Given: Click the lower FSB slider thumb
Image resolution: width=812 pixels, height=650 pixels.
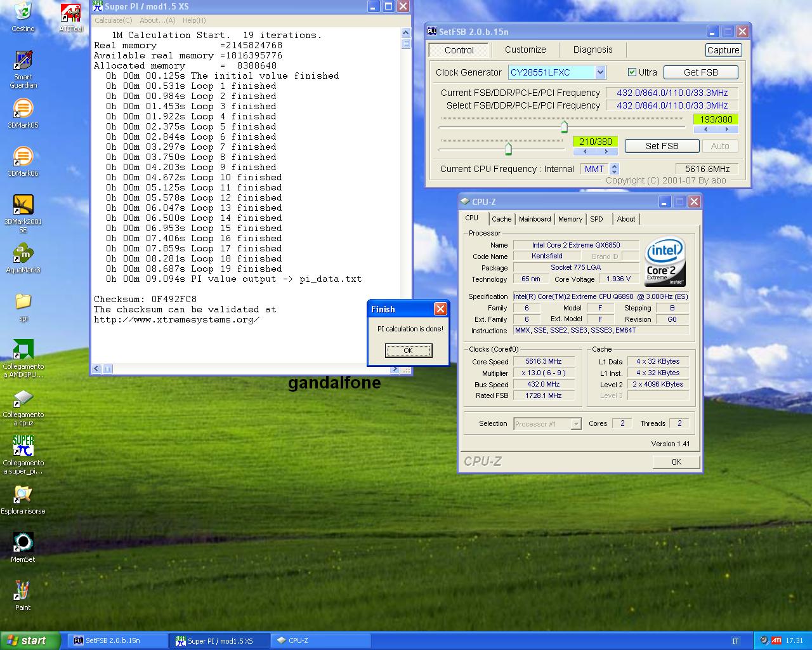Looking at the screenshot, I should click(508, 149).
